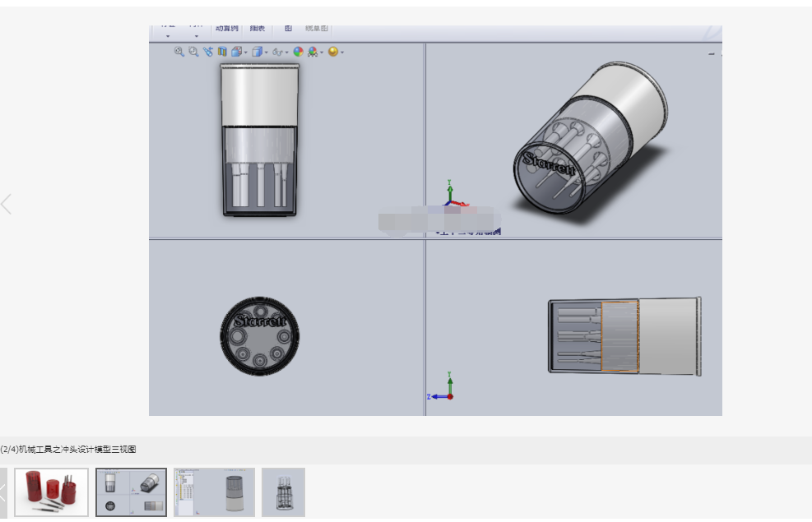
Task: Click the View Orientation cube icon
Action: [x=237, y=52]
